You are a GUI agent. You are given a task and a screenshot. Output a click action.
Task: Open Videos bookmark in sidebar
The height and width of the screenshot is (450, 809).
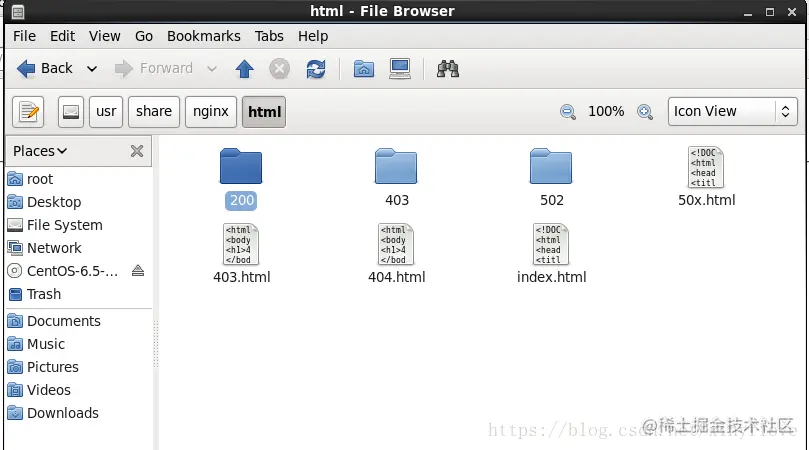coord(79,390)
